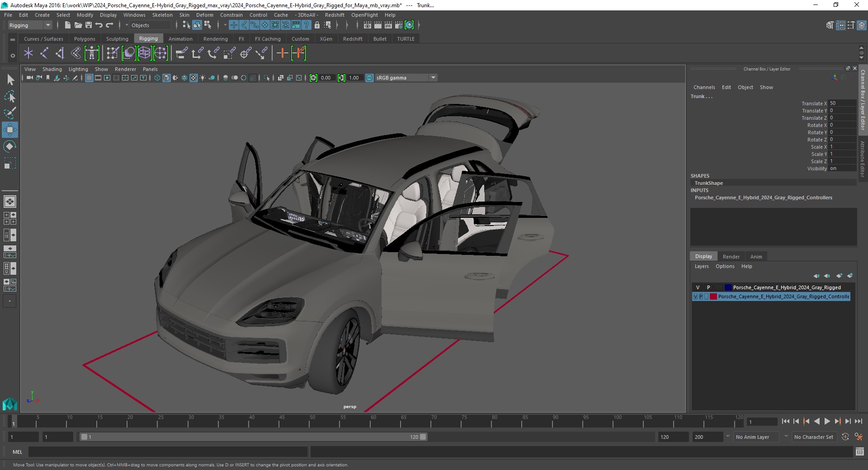
Task: Switch to the Polygons shelf tab
Action: [85, 39]
